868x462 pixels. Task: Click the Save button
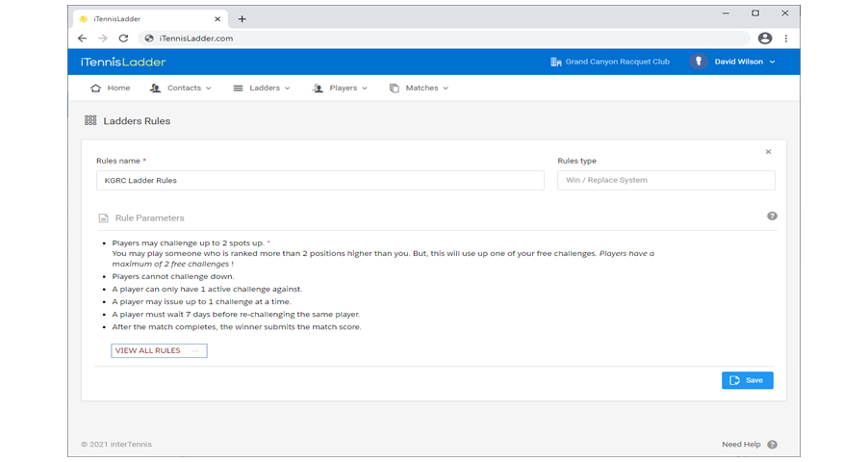747,380
